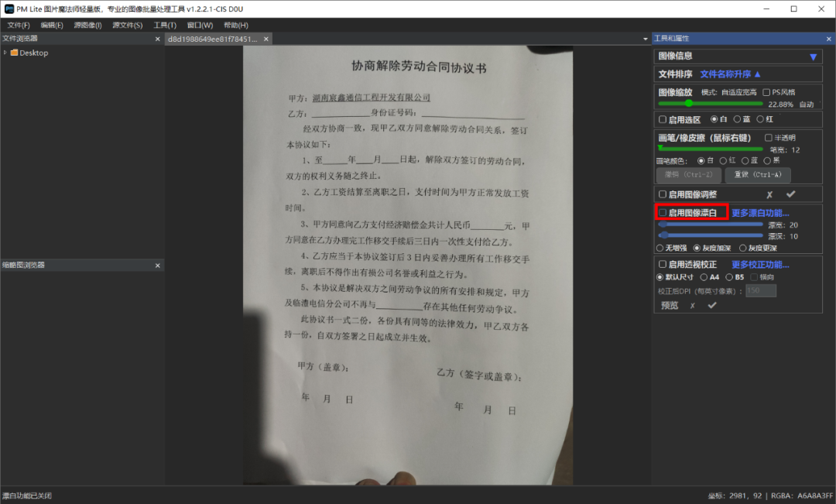Expand the Desktop tree node arrow
836x504 pixels.
coord(5,53)
